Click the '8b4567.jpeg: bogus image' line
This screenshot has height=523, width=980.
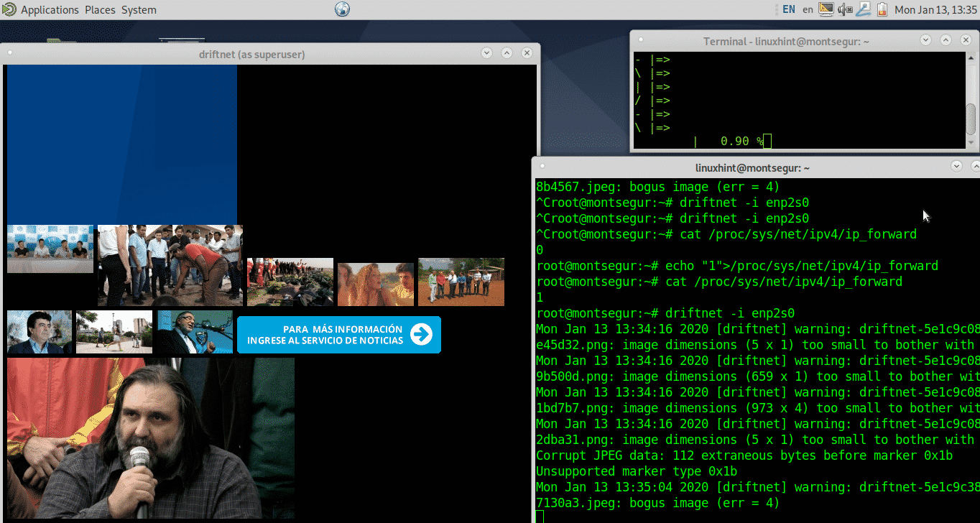coord(658,187)
